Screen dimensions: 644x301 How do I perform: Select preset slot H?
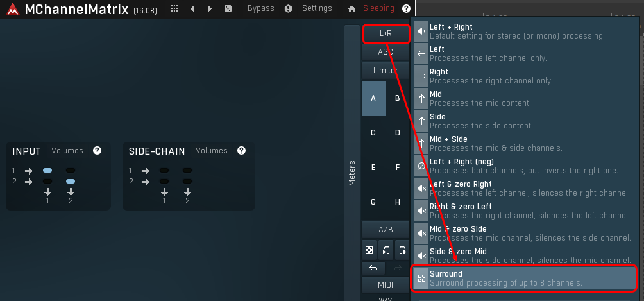coord(398,202)
